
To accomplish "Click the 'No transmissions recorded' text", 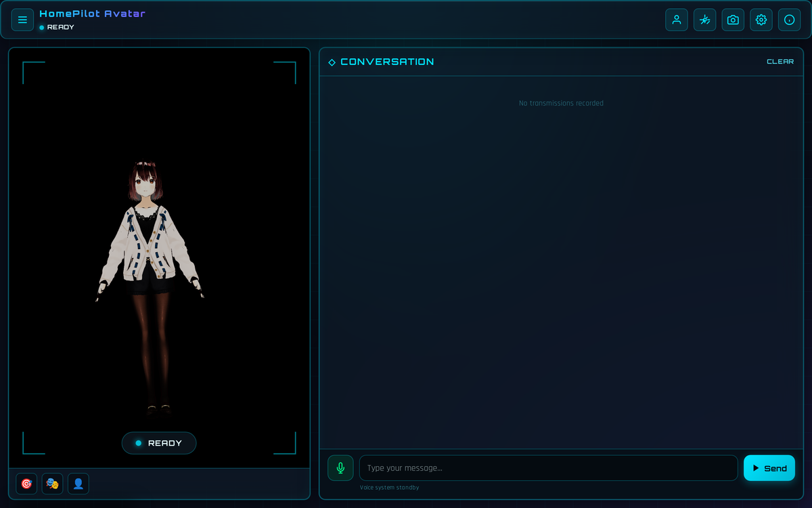I will tap(561, 104).
